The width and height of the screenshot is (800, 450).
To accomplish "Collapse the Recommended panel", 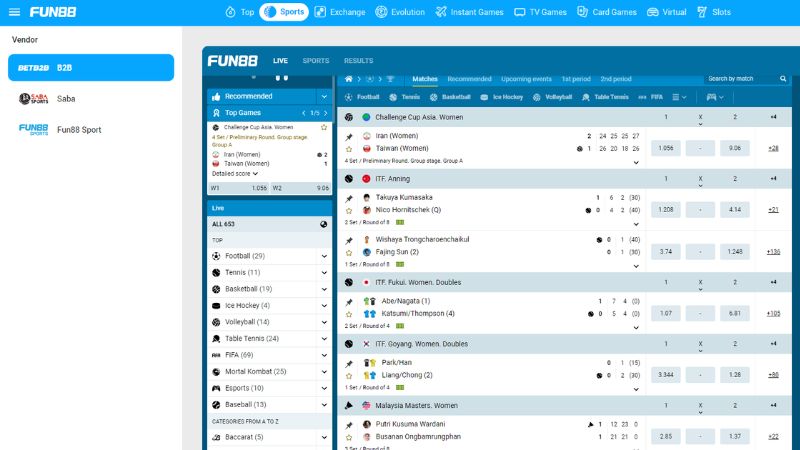I will pos(324,96).
